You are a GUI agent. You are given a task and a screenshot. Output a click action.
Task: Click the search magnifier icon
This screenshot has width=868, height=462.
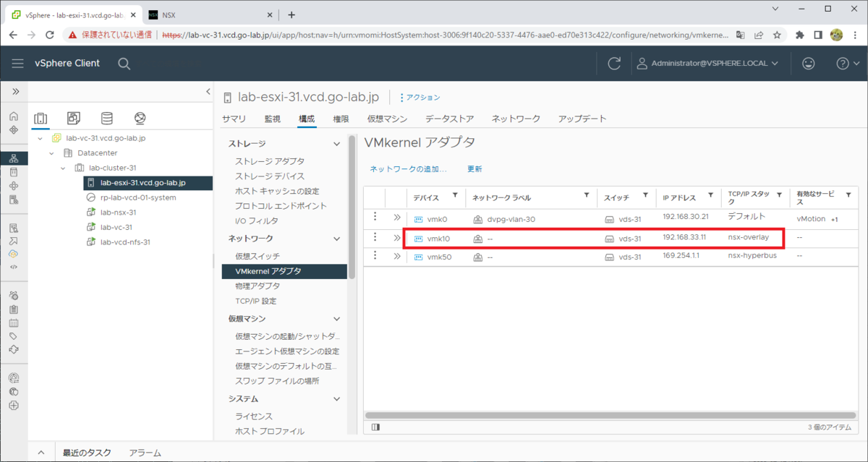124,64
